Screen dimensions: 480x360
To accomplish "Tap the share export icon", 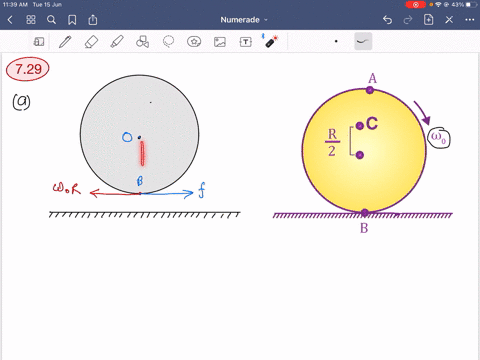I will [93, 20].
